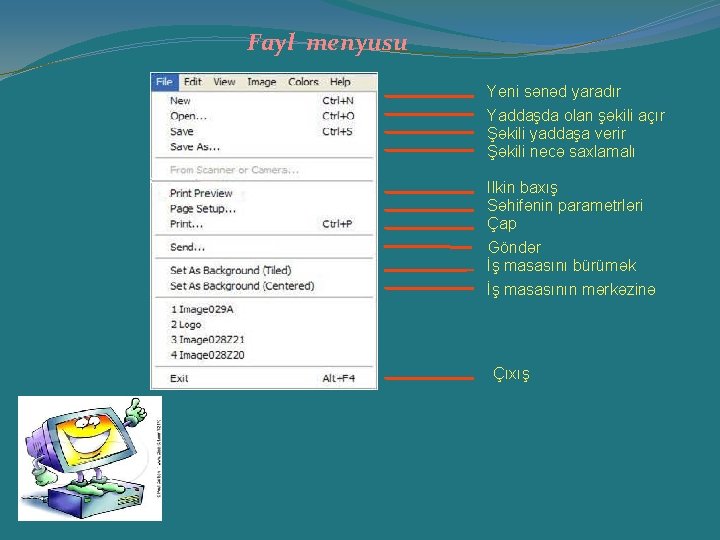720x540 pixels.
Task: Click the text 'Səhifənin parametrləri'
Action: [564, 205]
